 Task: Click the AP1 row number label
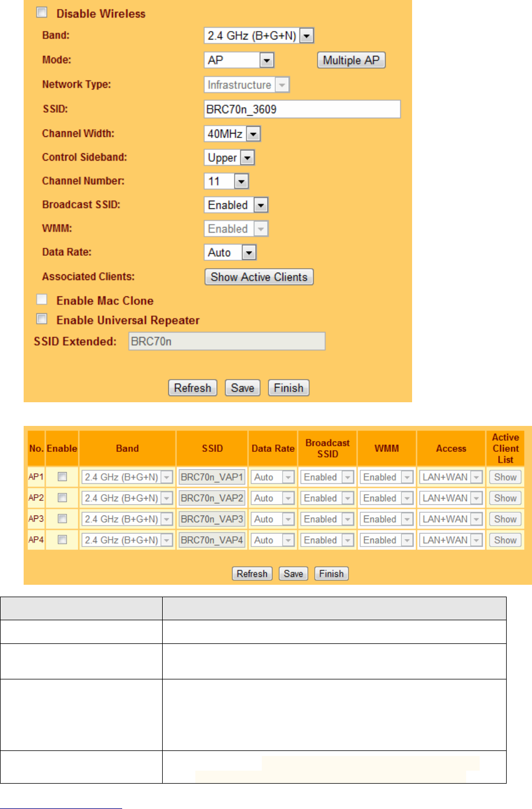36,477
